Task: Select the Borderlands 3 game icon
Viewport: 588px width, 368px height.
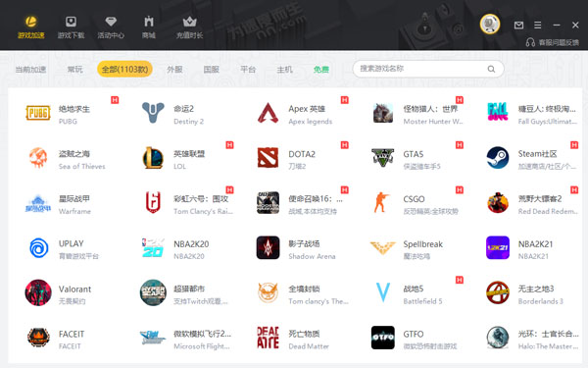Action: [x=498, y=292]
